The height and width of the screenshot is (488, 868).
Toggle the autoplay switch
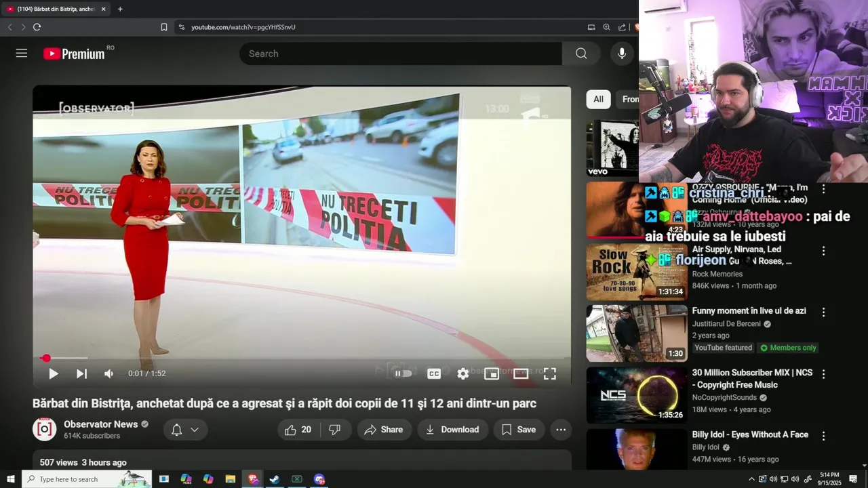click(403, 373)
